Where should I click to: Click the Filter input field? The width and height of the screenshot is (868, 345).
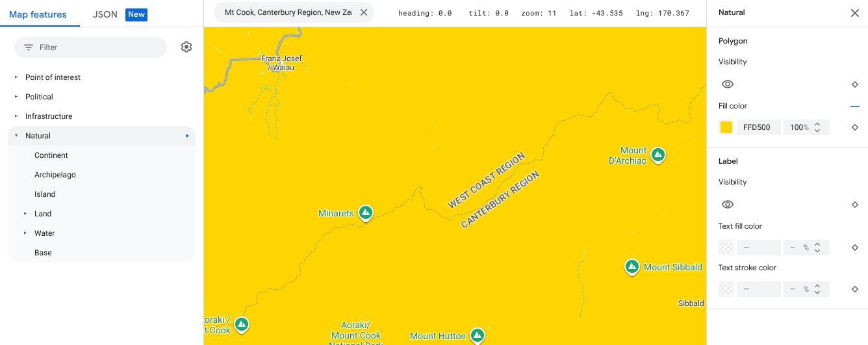97,47
